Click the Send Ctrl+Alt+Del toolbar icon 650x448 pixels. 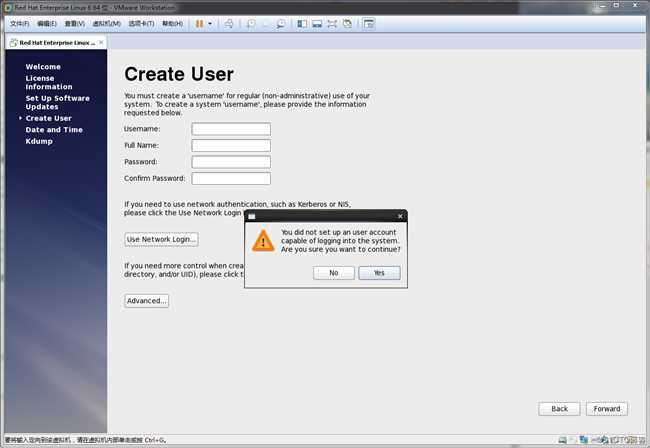tap(229, 24)
